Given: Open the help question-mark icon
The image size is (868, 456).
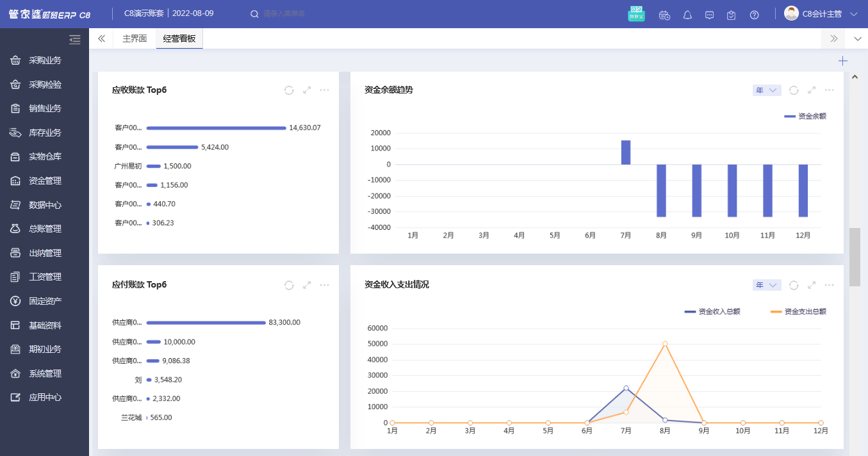Looking at the screenshot, I should 754,14.
